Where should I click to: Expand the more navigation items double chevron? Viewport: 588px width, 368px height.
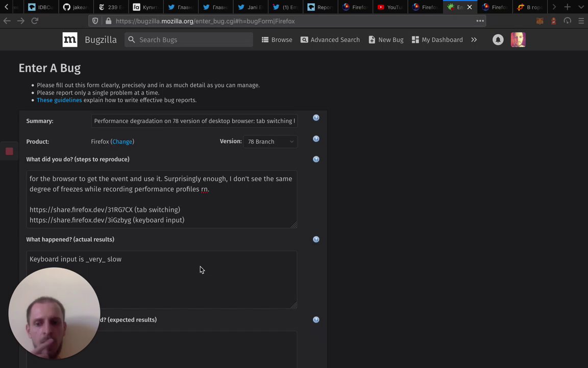pyautogui.click(x=474, y=39)
